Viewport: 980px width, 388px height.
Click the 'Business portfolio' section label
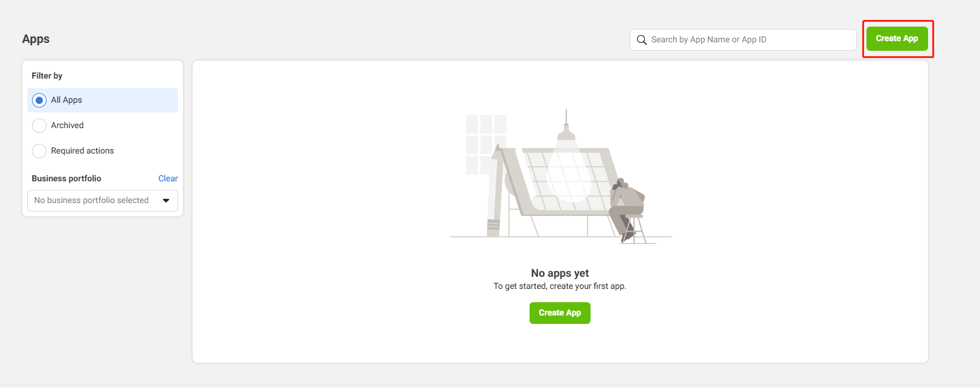tap(66, 179)
